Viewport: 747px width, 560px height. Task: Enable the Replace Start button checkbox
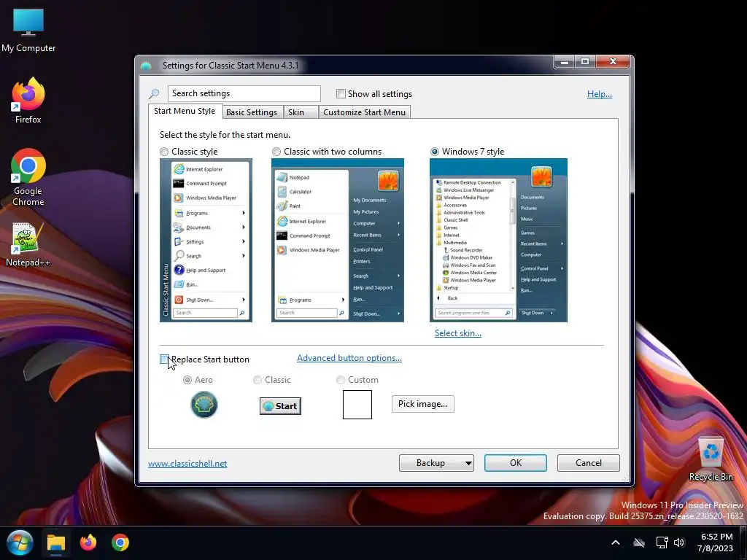[x=164, y=359]
